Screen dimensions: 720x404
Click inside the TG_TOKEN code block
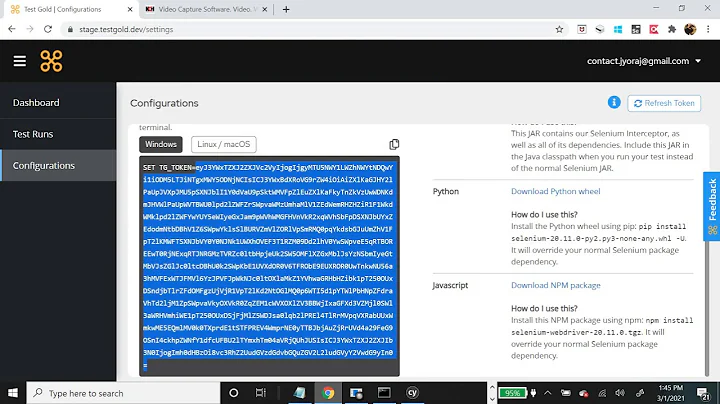coord(269,266)
